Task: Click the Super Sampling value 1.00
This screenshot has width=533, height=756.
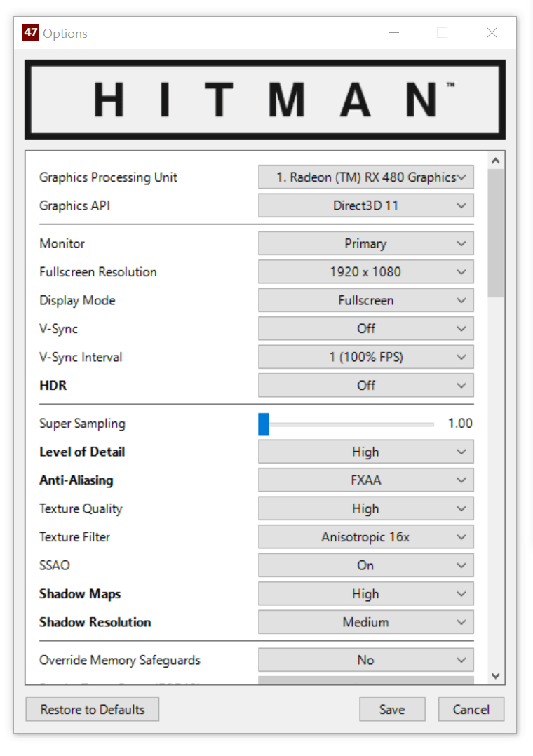Action: (460, 424)
